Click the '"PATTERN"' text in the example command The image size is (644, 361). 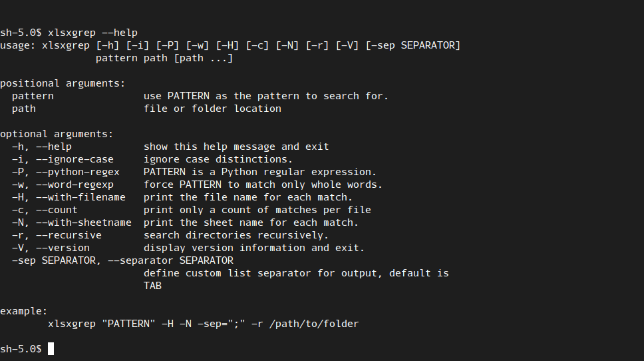(128, 324)
